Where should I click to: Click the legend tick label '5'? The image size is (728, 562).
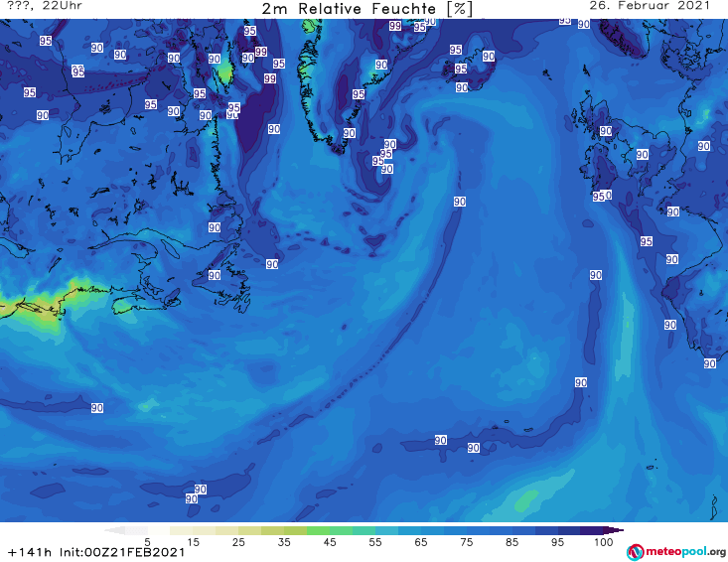pyautogui.click(x=147, y=542)
